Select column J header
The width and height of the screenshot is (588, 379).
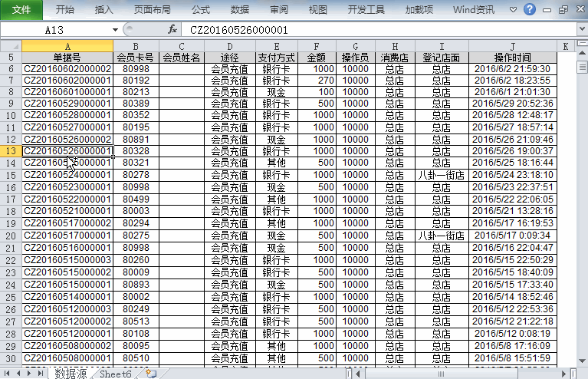(x=513, y=46)
